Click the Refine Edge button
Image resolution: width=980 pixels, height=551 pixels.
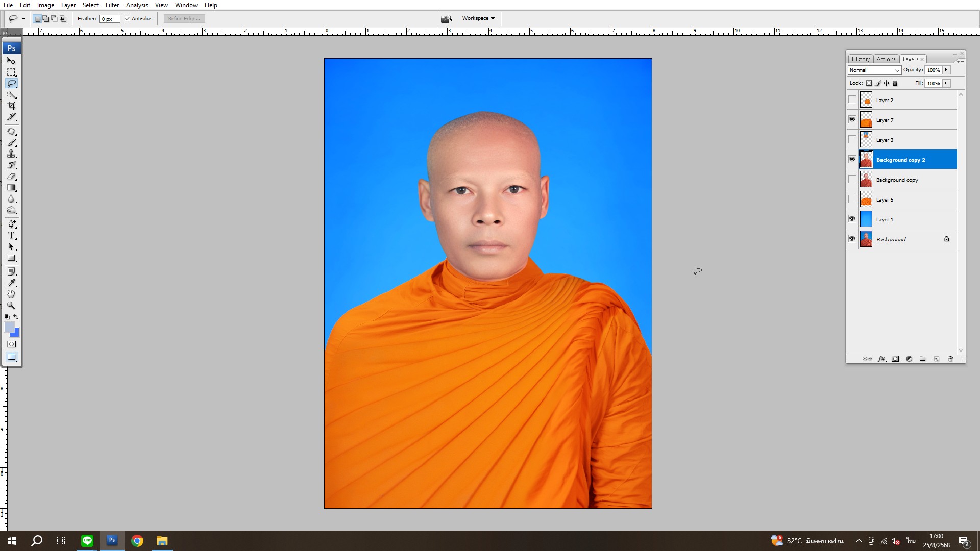[184, 19]
